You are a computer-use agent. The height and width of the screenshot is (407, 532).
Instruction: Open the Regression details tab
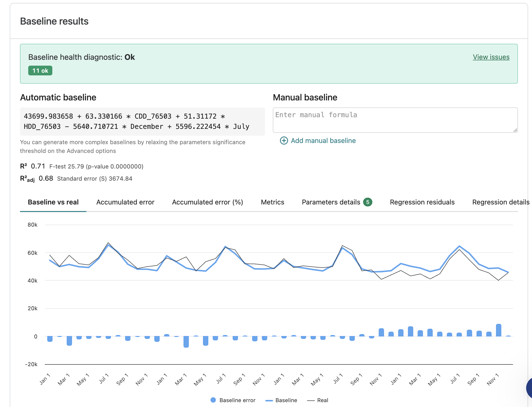click(x=501, y=202)
